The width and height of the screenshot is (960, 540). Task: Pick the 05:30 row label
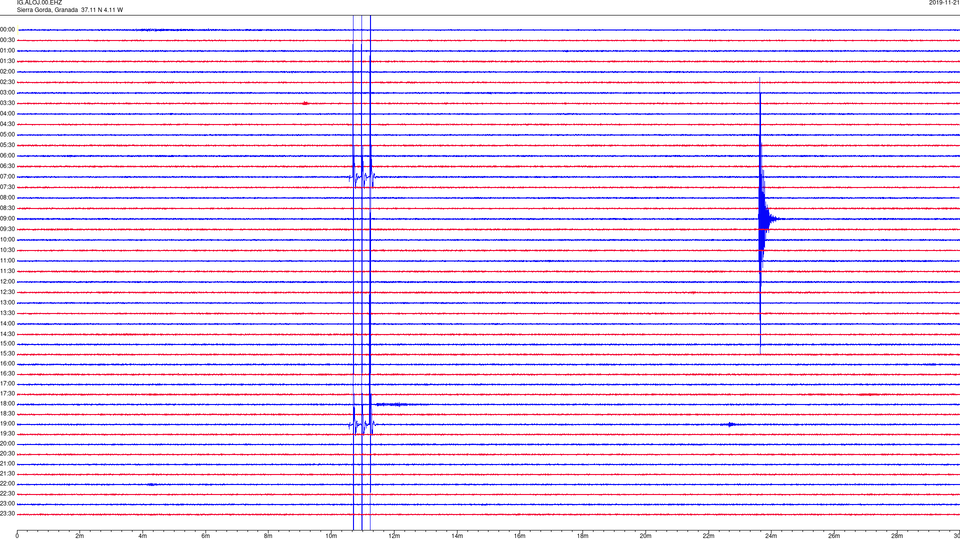click(8, 145)
